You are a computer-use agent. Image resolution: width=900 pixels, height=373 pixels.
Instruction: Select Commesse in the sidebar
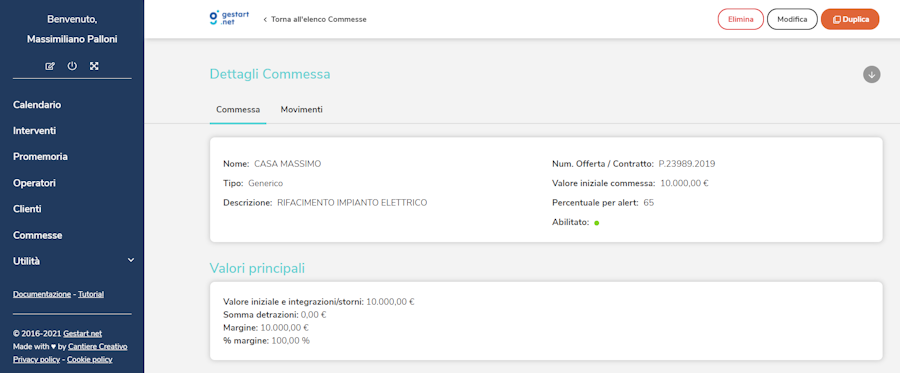[38, 235]
